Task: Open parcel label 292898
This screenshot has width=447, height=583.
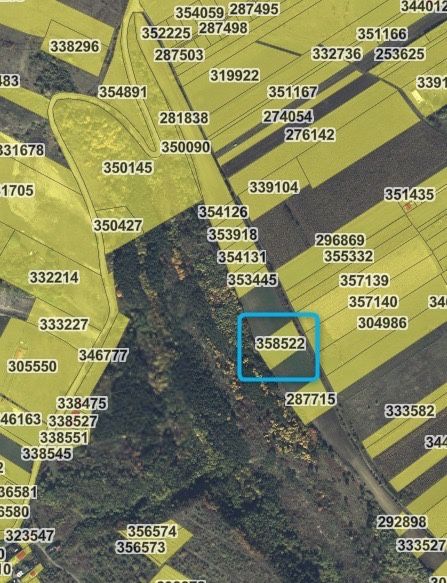Action: point(402,522)
